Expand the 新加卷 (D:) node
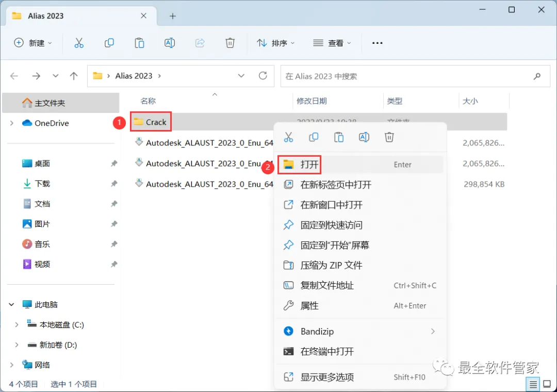The width and height of the screenshot is (557, 392). click(x=17, y=345)
